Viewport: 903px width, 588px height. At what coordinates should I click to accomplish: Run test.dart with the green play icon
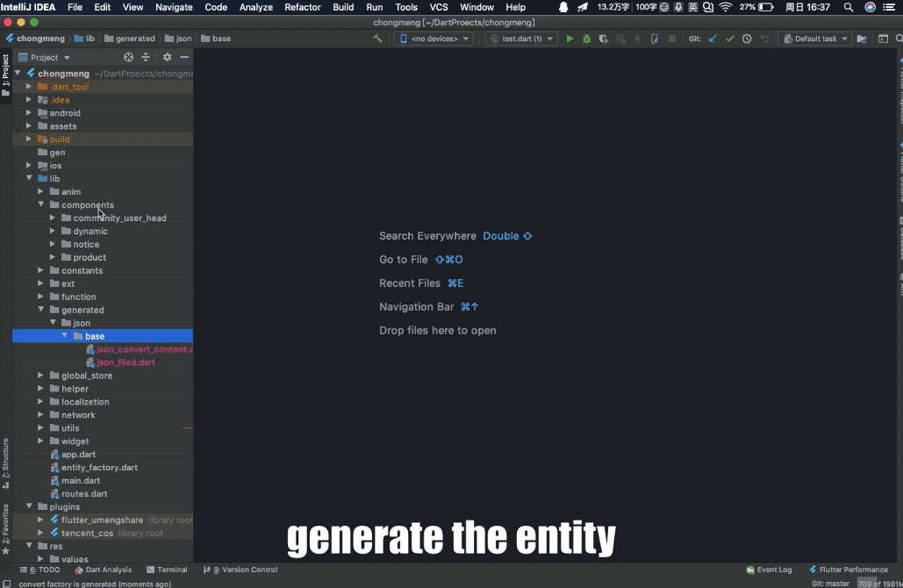(570, 39)
